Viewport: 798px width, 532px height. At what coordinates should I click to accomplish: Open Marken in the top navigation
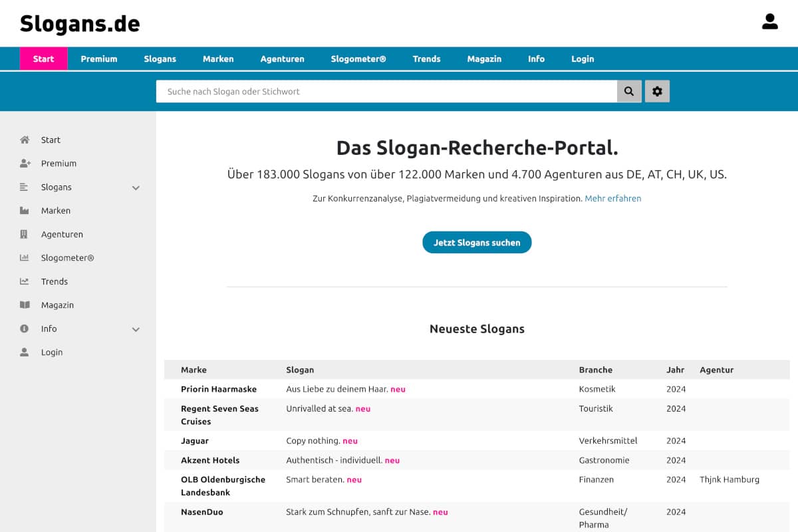click(218, 59)
